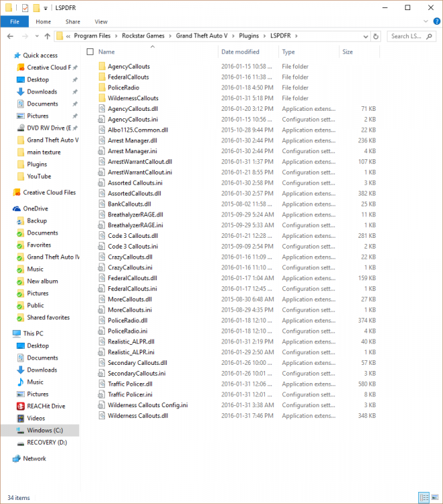Open address bar history dropdown
Image resolution: width=443 pixels, height=504 pixels.
click(x=366, y=36)
